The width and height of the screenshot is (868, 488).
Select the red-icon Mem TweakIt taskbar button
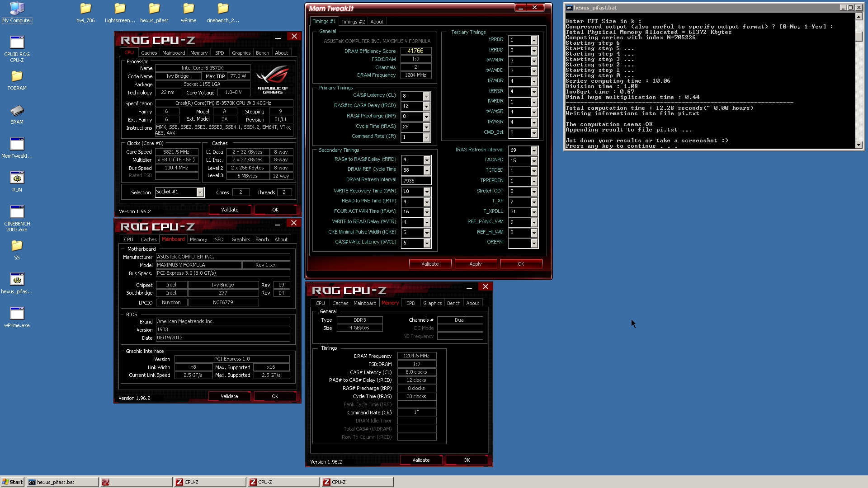[136, 482]
